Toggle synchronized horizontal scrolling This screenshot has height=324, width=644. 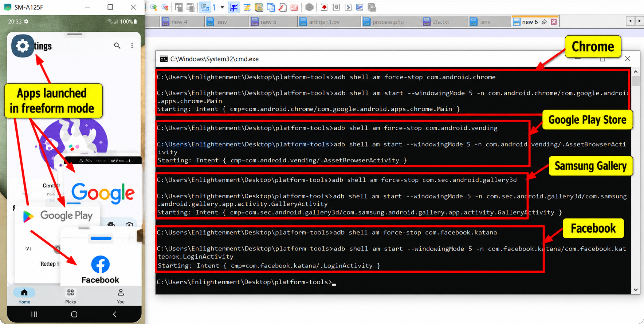190,7
